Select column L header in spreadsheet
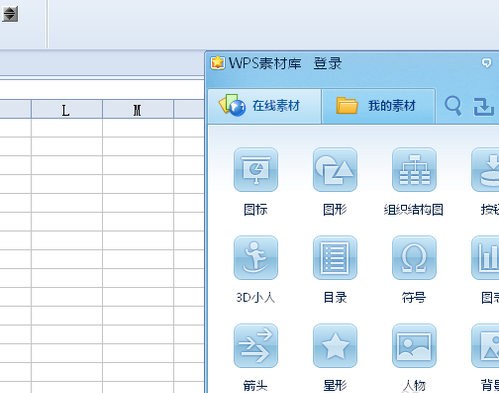Screen dimensions: 499x393 pyautogui.click(x=67, y=109)
